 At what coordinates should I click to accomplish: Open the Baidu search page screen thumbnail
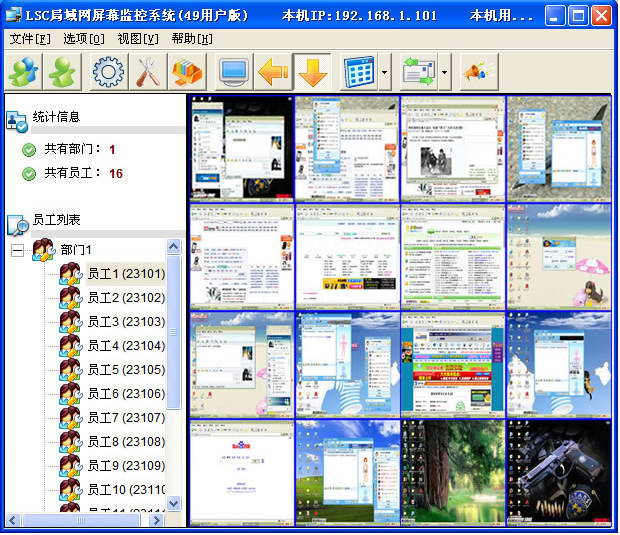(x=242, y=473)
